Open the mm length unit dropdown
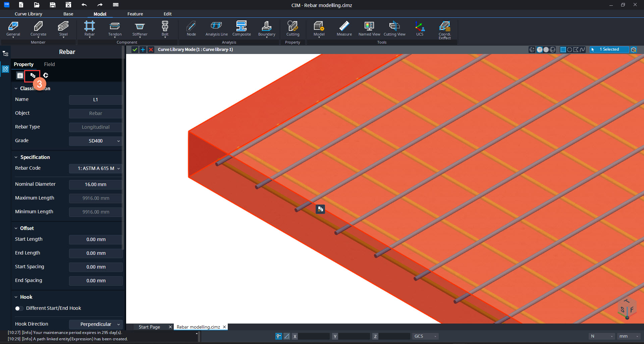The width and height of the screenshot is (644, 344). coord(629,336)
